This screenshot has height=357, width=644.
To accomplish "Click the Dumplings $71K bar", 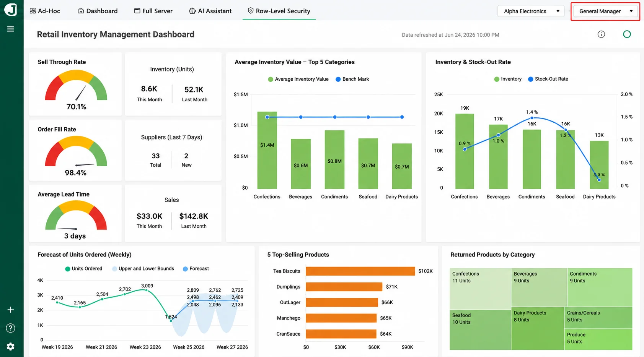I will click(344, 287).
